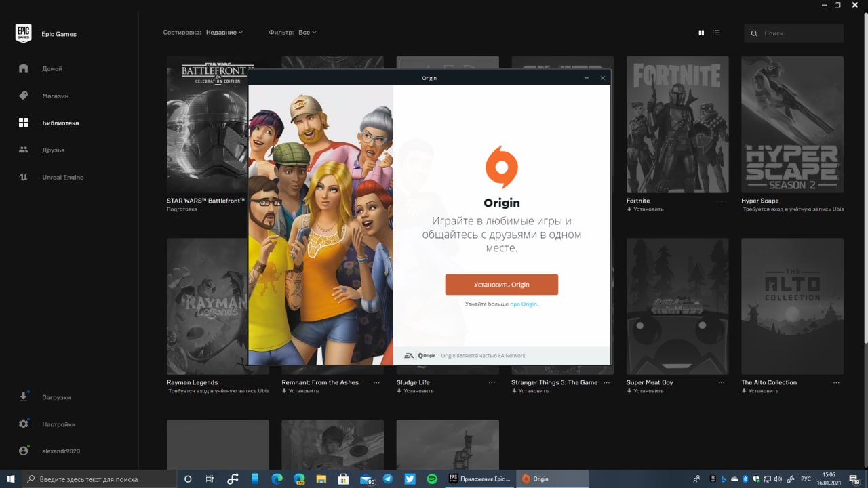868x488 pixels.
Task: Open Super Meat Boy thumbnail
Action: click(x=677, y=306)
